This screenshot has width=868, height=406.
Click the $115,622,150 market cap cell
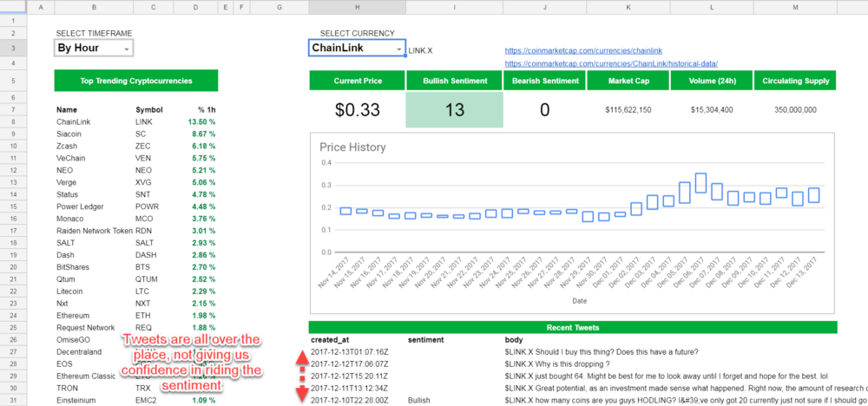(628, 110)
